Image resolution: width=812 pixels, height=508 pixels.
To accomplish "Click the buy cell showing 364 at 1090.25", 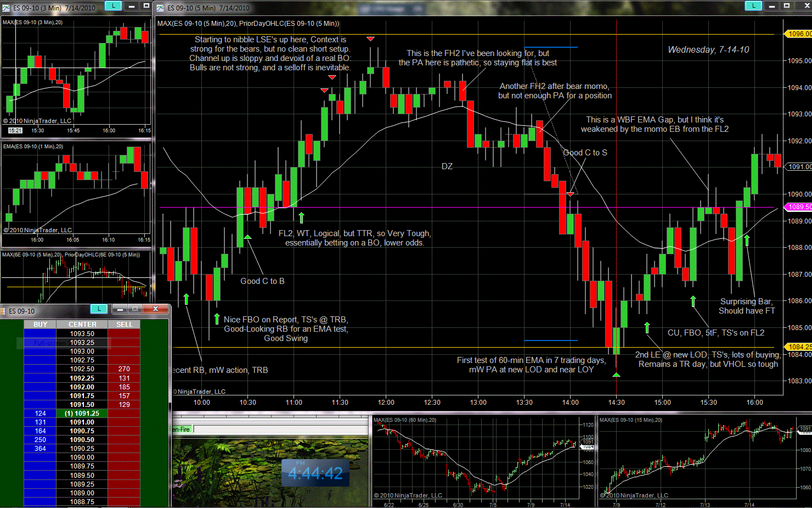I will click(40, 449).
